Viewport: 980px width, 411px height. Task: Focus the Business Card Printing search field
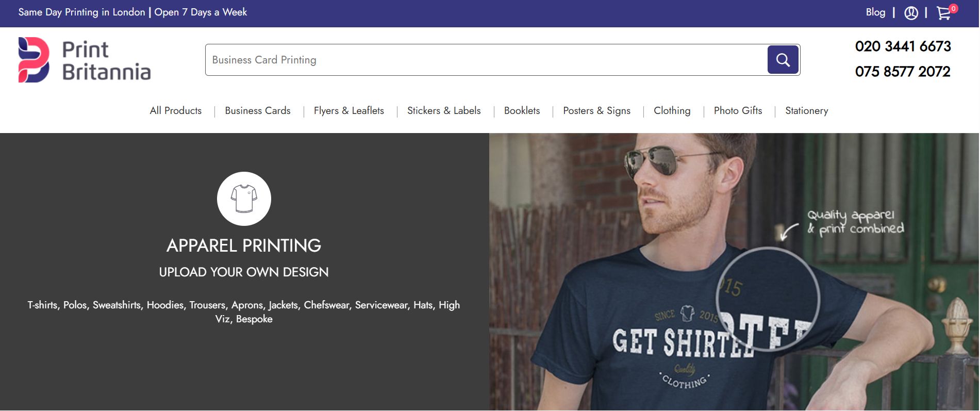click(x=485, y=60)
